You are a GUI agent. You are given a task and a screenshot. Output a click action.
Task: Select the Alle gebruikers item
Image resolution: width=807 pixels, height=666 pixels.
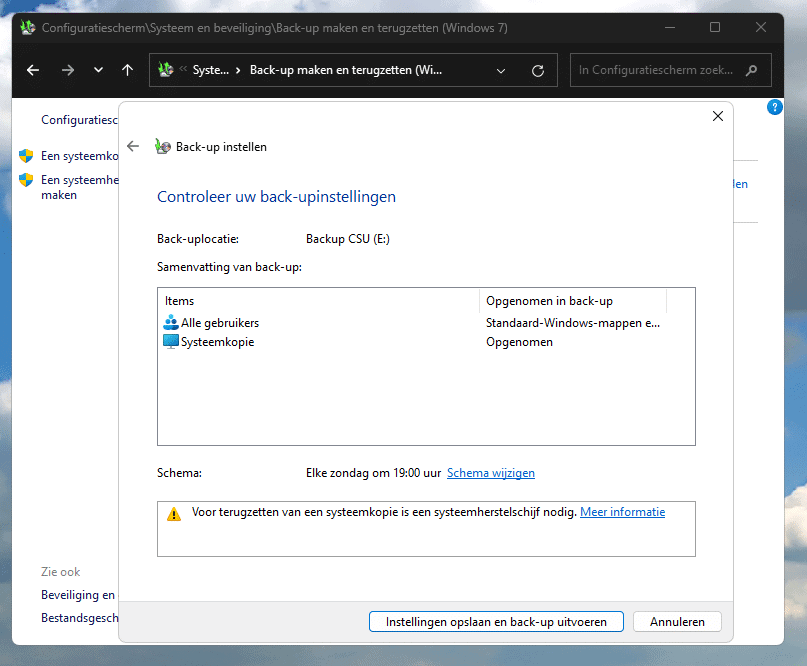219,323
